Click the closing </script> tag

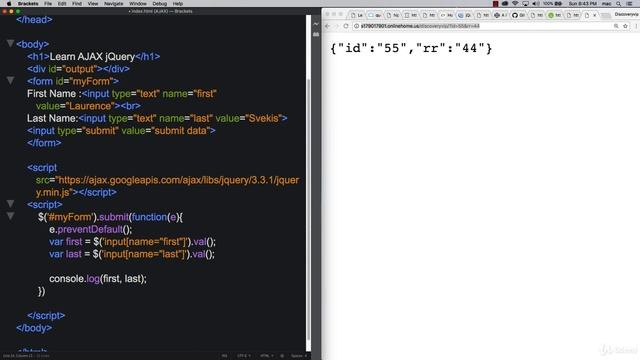46,315
